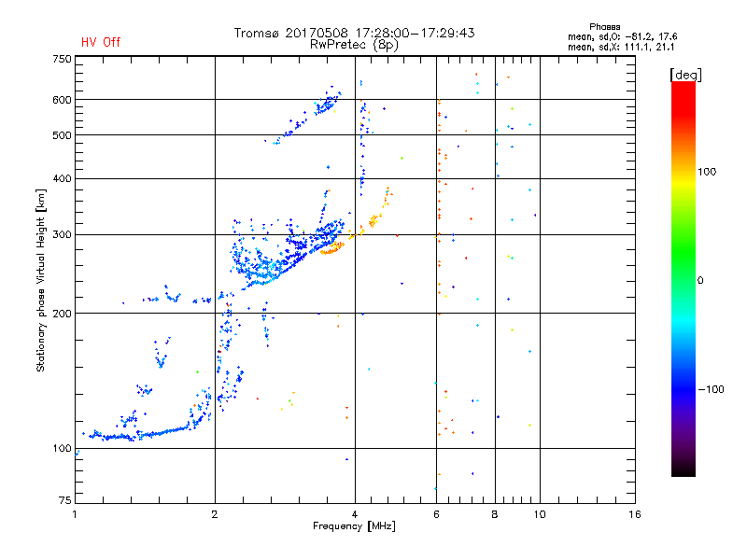
Task: Click the 'RwPretec (8p)' subtitle
Action: click(x=354, y=45)
